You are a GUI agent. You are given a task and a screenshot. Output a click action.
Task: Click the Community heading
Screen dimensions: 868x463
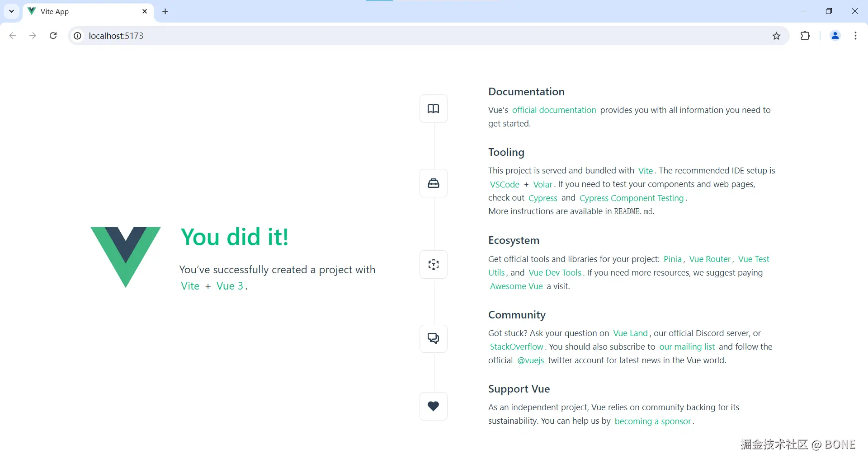(x=517, y=315)
